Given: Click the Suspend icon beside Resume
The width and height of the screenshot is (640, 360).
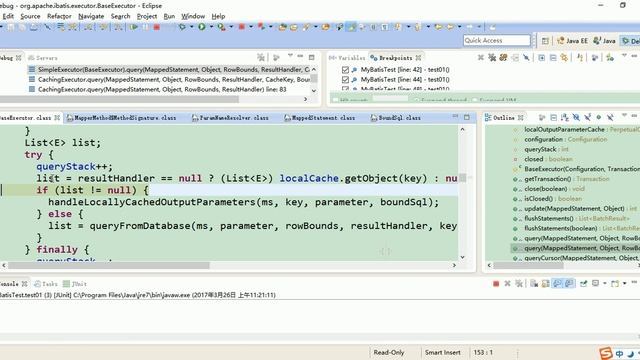Looking at the screenshot, I should [x=145, y=27].
